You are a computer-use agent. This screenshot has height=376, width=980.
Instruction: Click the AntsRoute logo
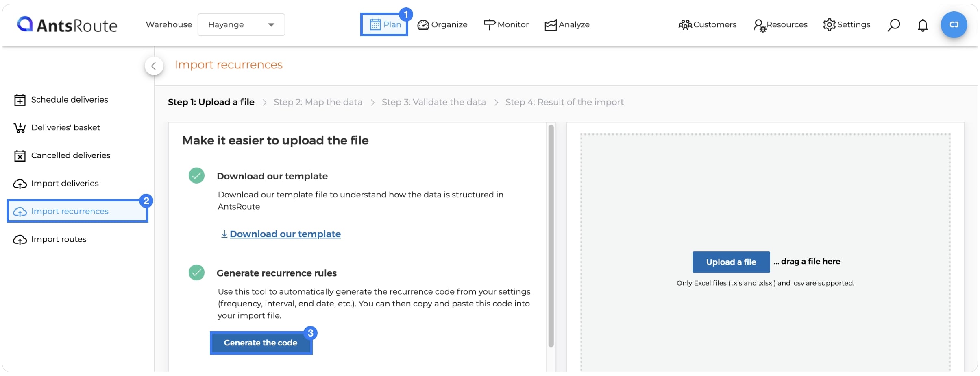67,25
